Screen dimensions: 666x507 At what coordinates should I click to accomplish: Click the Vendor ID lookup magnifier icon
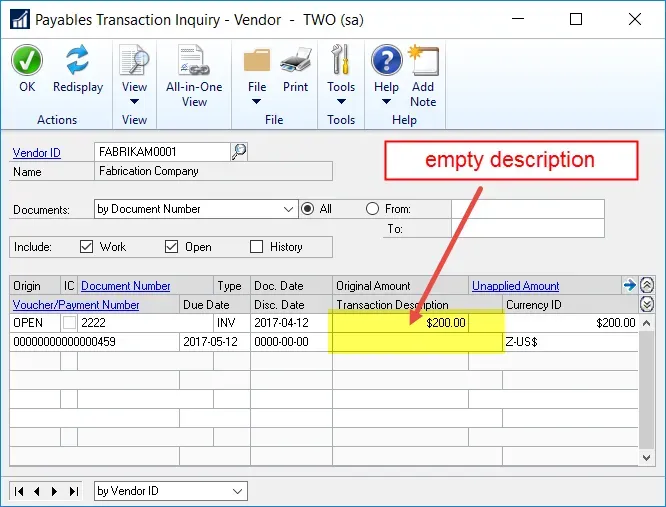click(x=239, y=152)
